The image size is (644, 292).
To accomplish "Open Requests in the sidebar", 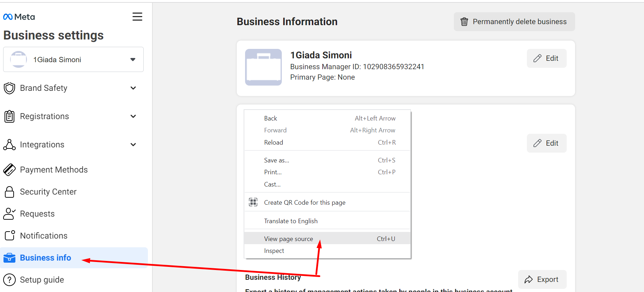I will tap(37, 214).
